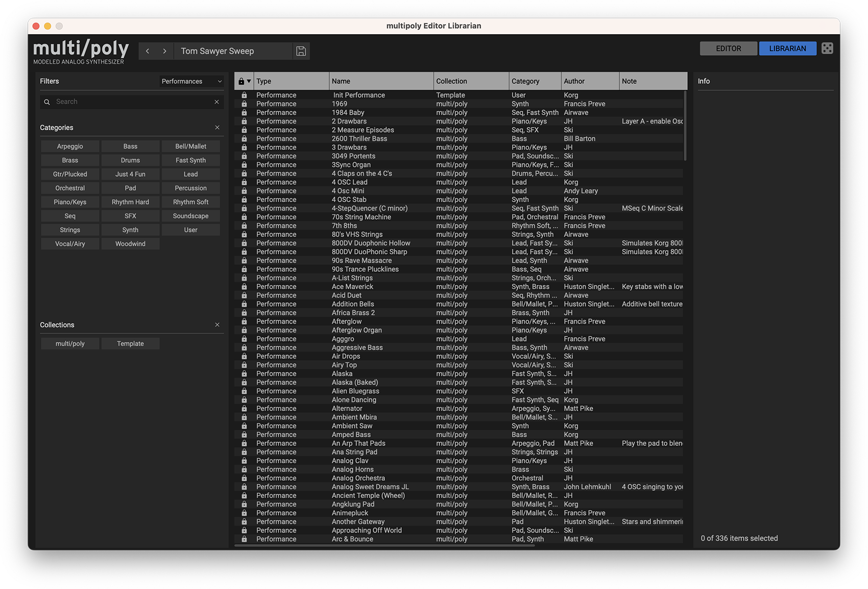Image resolution: width=868 pixels, height=589 pixels.
Task: Click the randomize dice icon
Action: (827, 49)
